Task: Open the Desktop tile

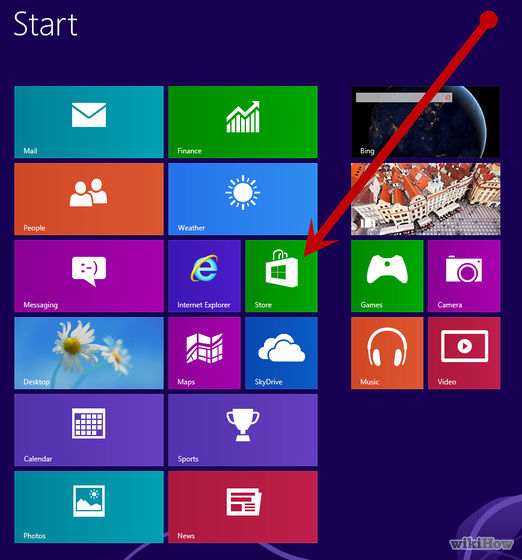Action: (89, 353)
